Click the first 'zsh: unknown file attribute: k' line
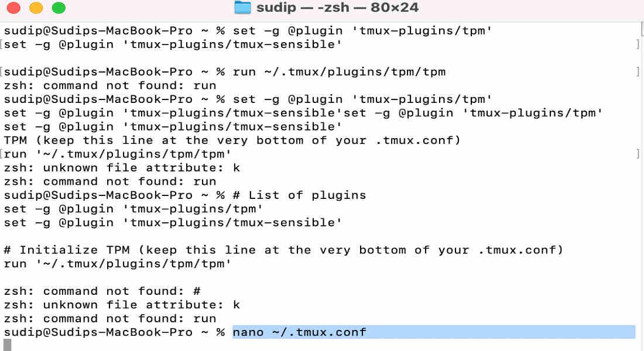 pos(122,168)
